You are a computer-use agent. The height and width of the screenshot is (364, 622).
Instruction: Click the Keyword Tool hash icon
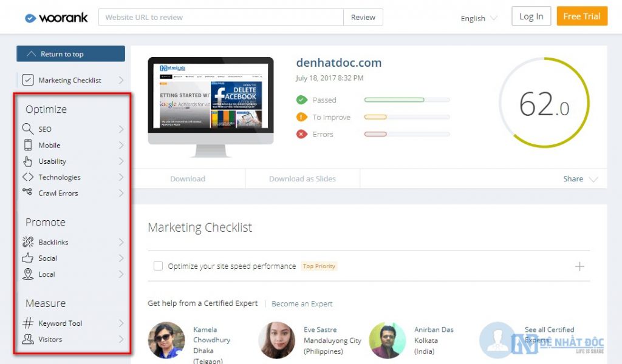click(28, 323)
